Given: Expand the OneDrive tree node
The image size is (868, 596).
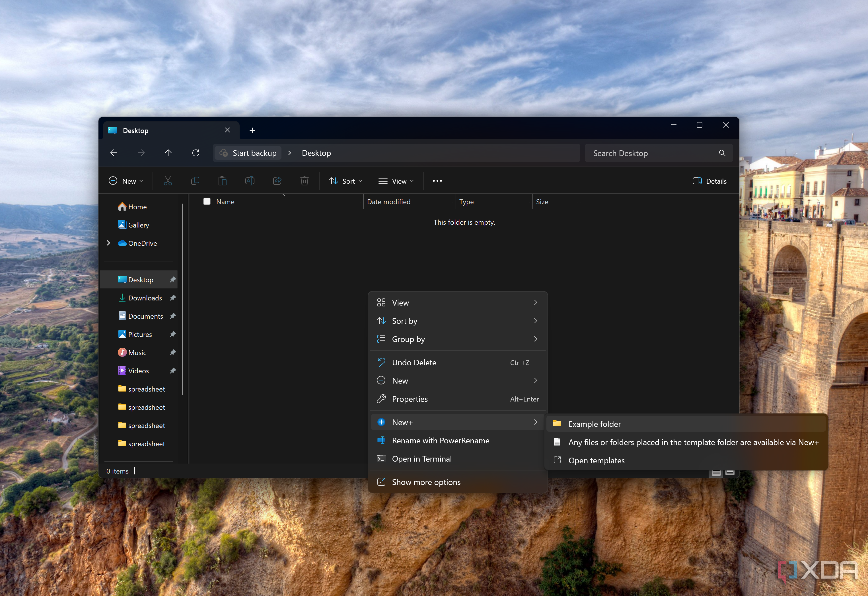Looking at the screenshot, I should (x=108, y=243).
